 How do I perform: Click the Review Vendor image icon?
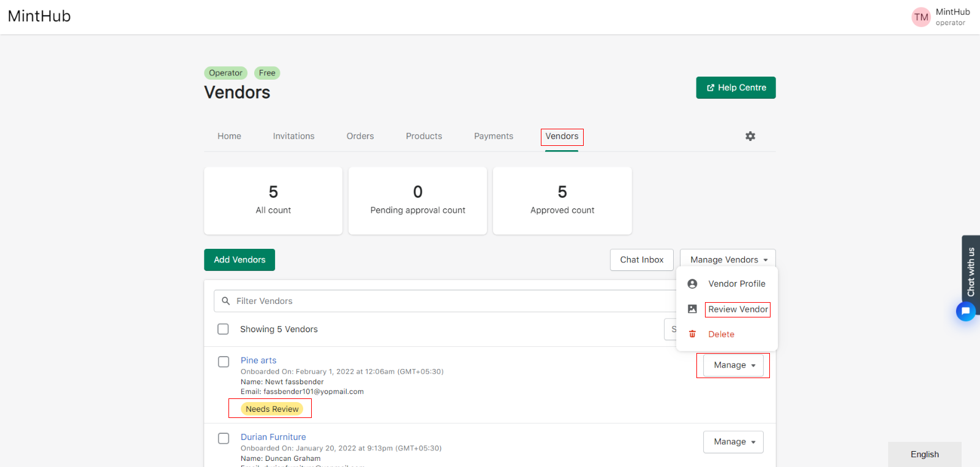tap(692, 309)
